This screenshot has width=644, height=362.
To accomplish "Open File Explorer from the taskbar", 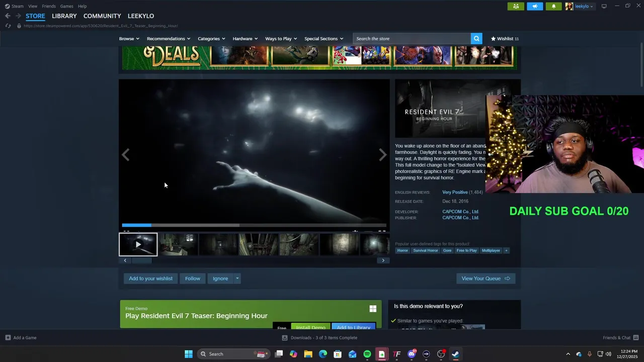I will (x=308, y=354).
